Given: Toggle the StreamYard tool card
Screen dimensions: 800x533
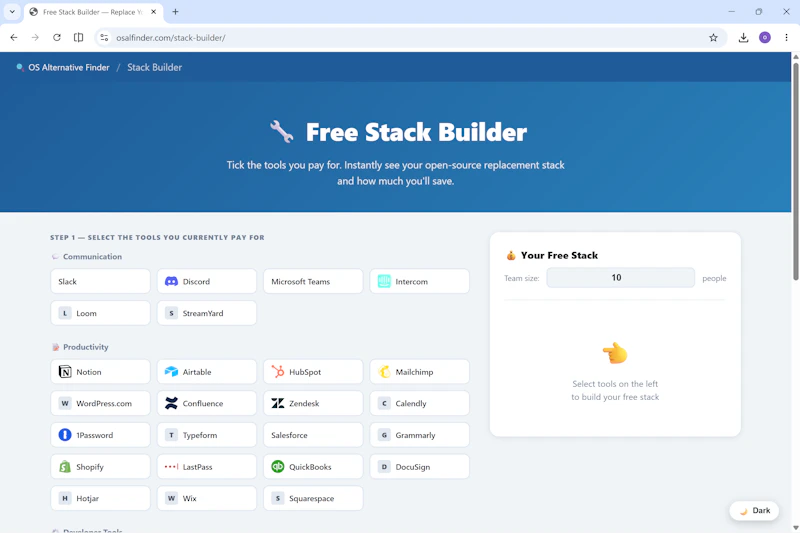Looking at the screenshot, I should click(x=207, y=313).
